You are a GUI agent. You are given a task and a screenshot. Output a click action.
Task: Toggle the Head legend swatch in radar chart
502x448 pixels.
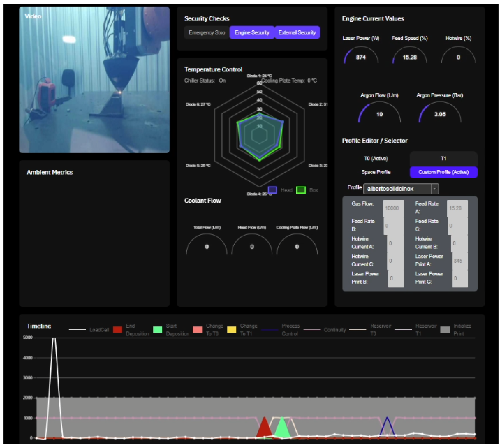point(272,190)
